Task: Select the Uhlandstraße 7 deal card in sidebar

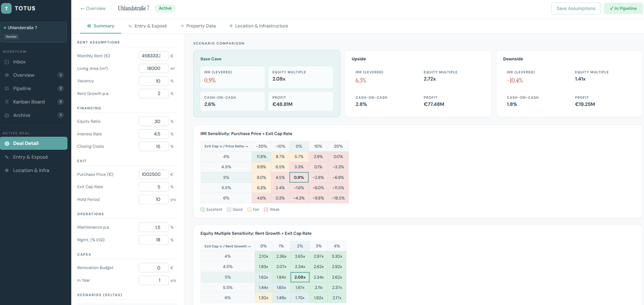Action: coord(34,32)
